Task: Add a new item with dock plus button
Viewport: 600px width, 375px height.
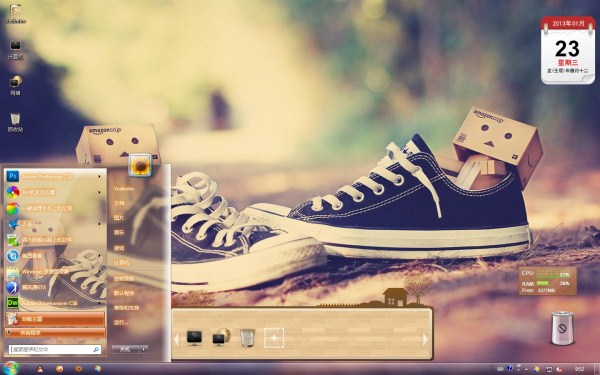Action: tap(274, 338)
